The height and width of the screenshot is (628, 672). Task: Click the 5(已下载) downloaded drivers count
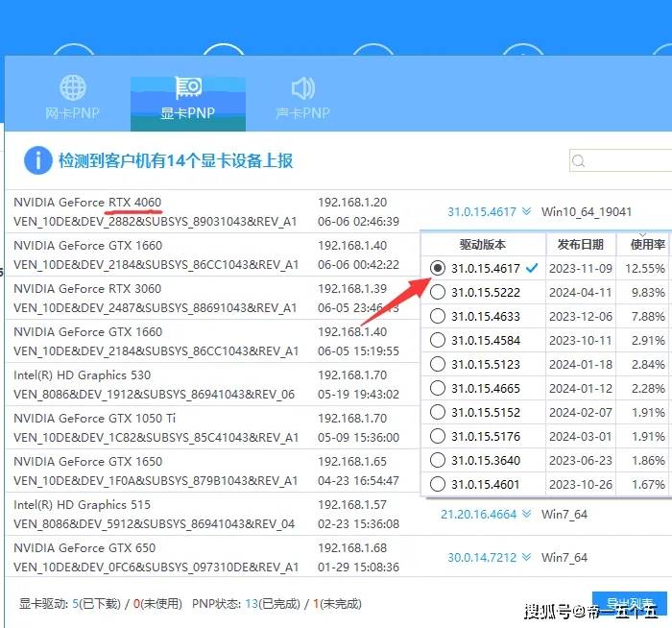coord(96,604)
